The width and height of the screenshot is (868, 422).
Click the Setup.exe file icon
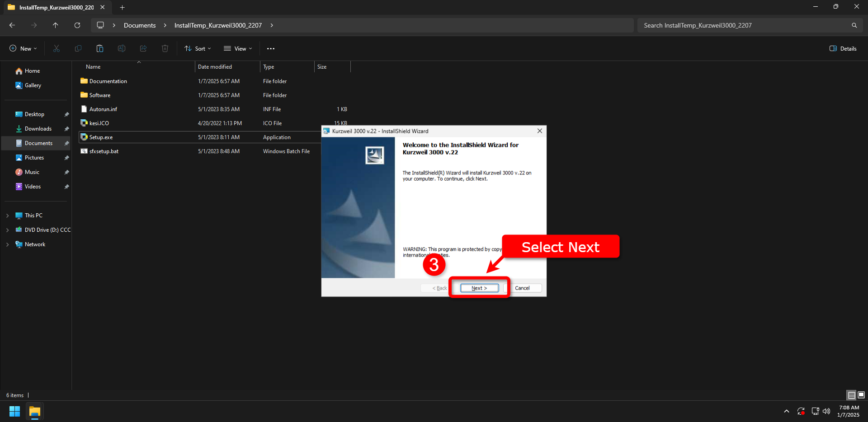pyautogui.click(x=84, y=137)
